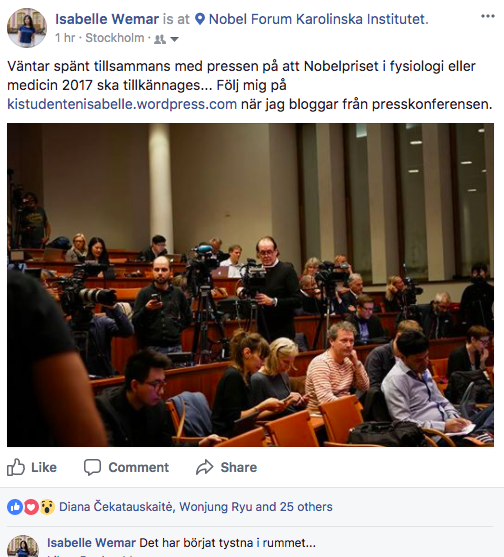Click the blue Like reaction emoji
This screenshot has width=504, height=557.
pos(15,507)
